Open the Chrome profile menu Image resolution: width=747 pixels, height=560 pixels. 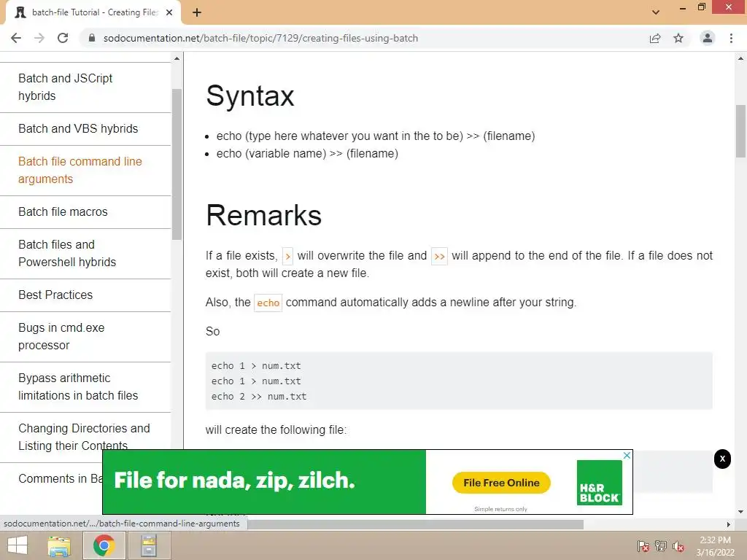tap(708, 38)
